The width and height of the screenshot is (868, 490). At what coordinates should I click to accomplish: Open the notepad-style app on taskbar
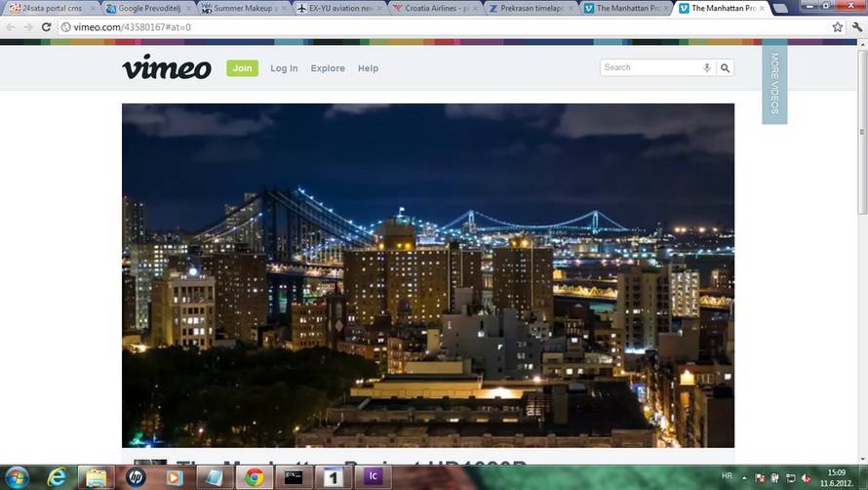[x=214, y=477]
